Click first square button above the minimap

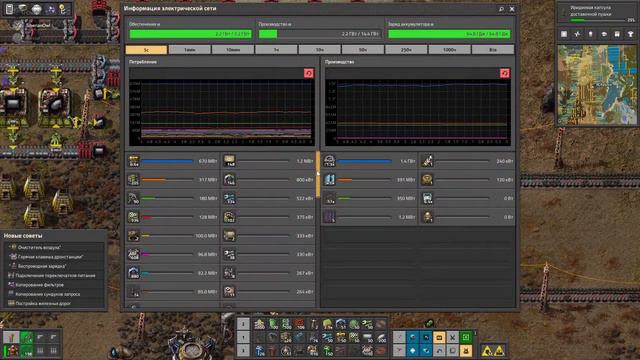pos(564,34)
